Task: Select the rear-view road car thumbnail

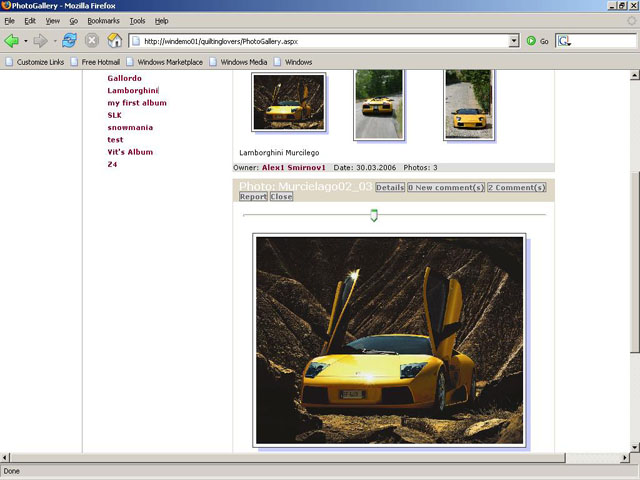Action: [x=378, y=104]
